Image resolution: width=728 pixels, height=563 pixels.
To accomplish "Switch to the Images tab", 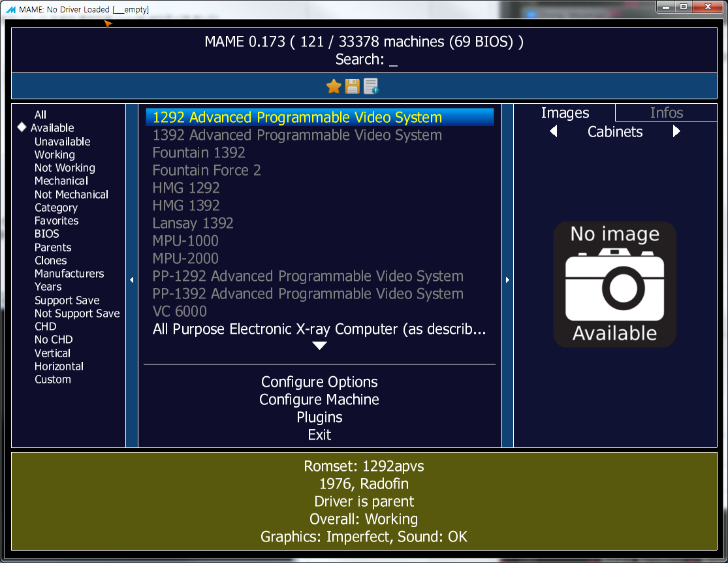I will click(x=565, y=112).
